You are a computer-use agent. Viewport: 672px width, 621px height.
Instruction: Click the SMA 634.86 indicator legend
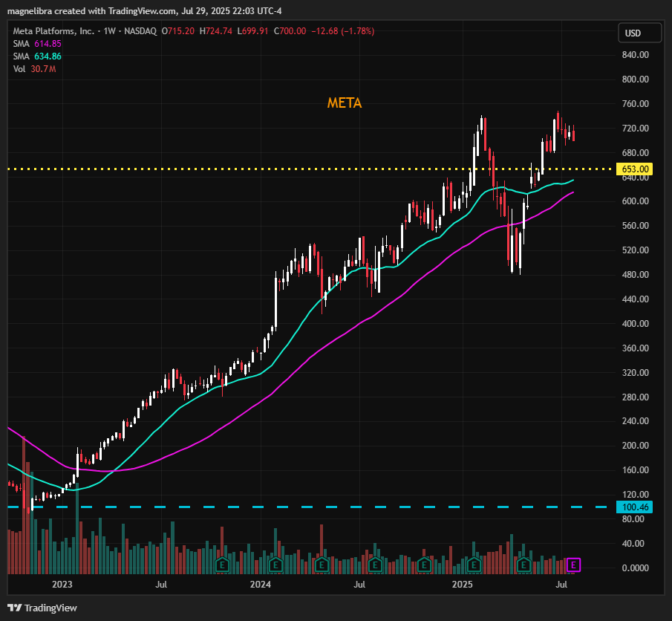click(x=37, y=56)
